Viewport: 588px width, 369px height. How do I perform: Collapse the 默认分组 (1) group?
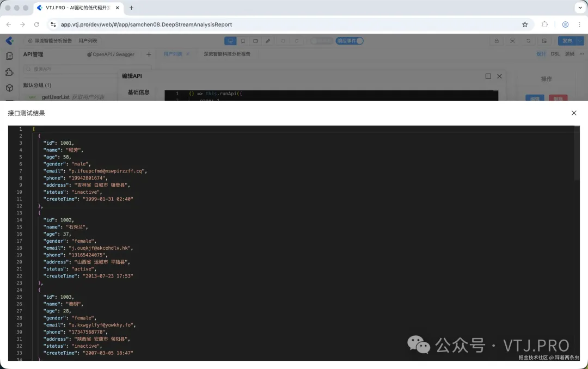(x=37, y=85)
